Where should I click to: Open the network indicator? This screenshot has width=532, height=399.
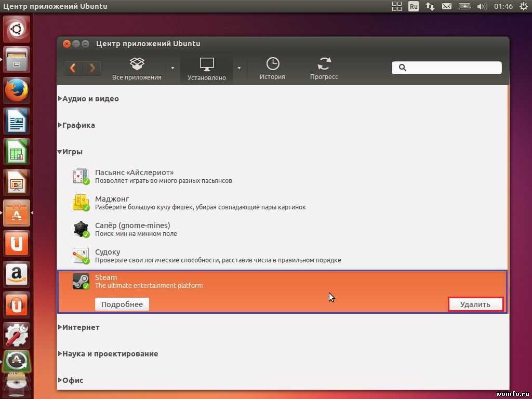[x=430, y=6]
